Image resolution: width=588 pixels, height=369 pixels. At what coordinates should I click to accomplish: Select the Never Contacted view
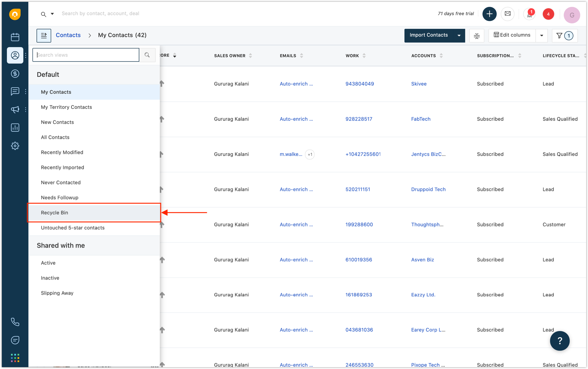[x=61, y=182]
